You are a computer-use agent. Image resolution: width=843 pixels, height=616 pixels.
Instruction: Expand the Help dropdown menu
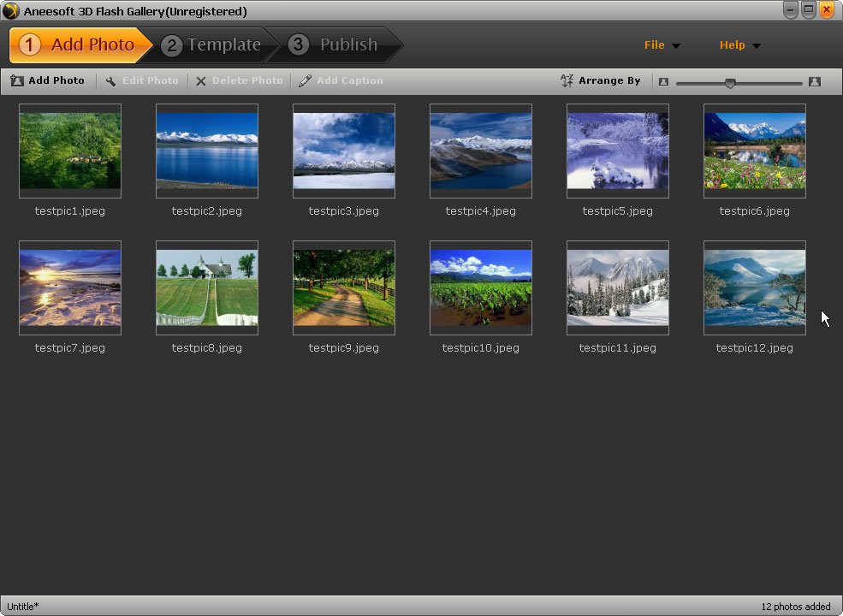click(739, 45)
